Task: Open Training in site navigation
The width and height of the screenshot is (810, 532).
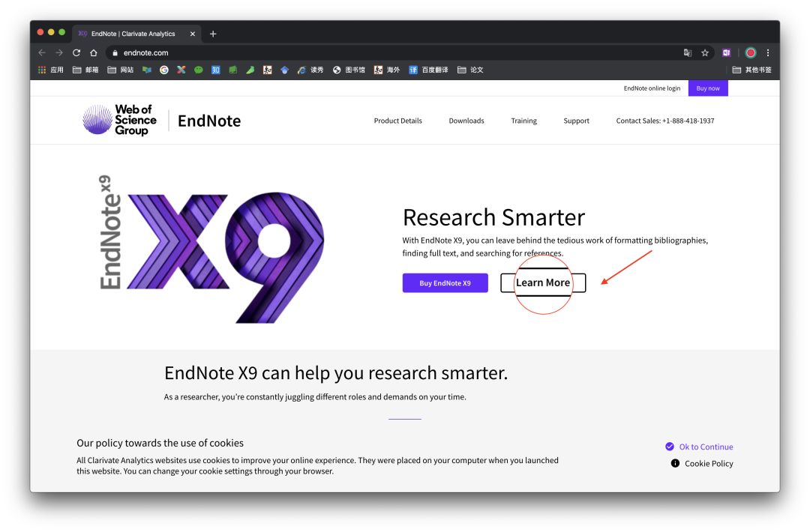Action: coord(523,121)
